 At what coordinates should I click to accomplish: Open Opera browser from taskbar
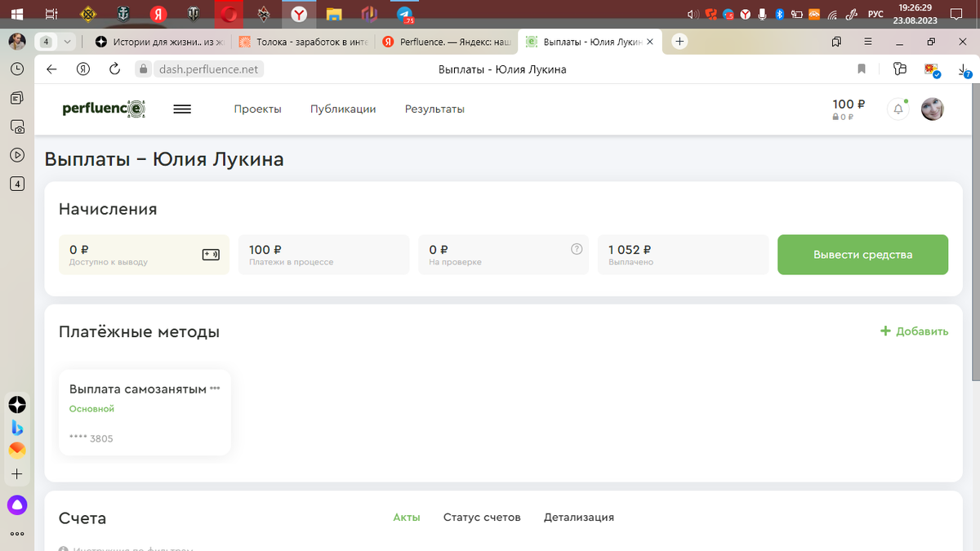(230, 14)
